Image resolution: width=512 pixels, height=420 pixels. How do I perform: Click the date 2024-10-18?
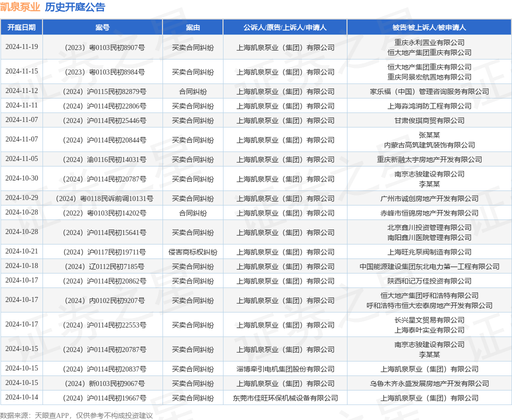(x=21, y=266)
